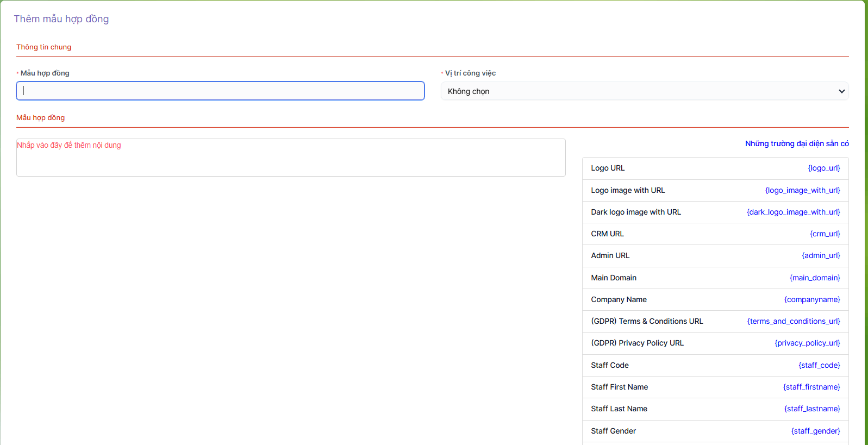
Task: Select the Staff Code row label
Action: [609, 365]
